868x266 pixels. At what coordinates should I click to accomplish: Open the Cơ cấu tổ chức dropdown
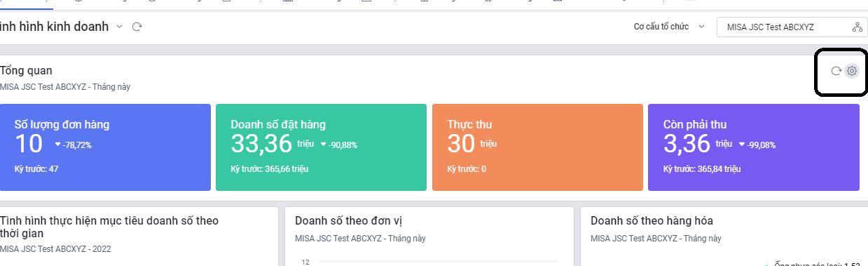pyautogui.click(x=669, y=27)
